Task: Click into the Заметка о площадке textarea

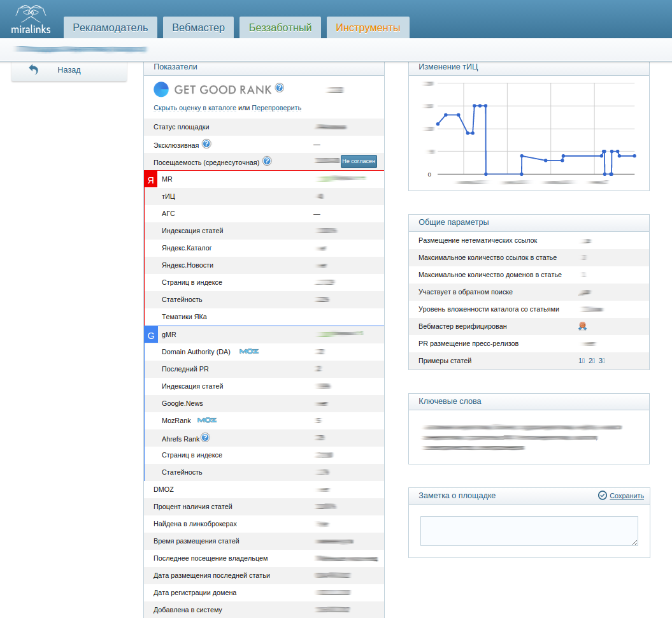Action: (529, 531)
